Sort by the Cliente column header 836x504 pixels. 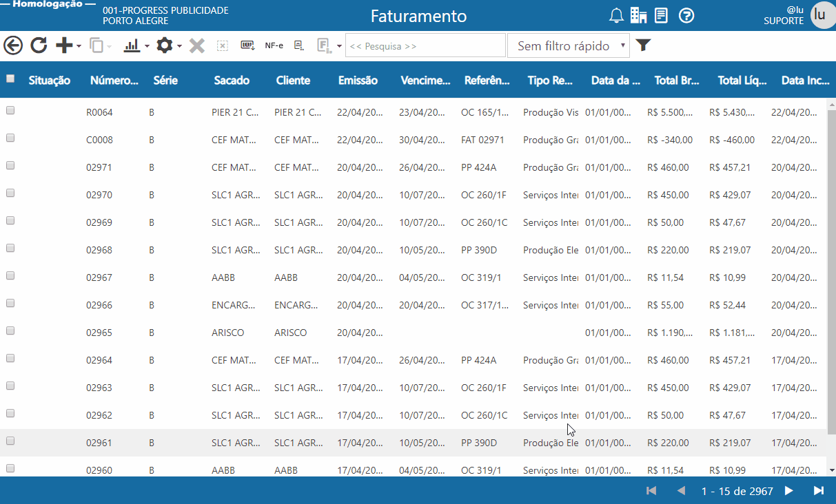click(293, 81)
